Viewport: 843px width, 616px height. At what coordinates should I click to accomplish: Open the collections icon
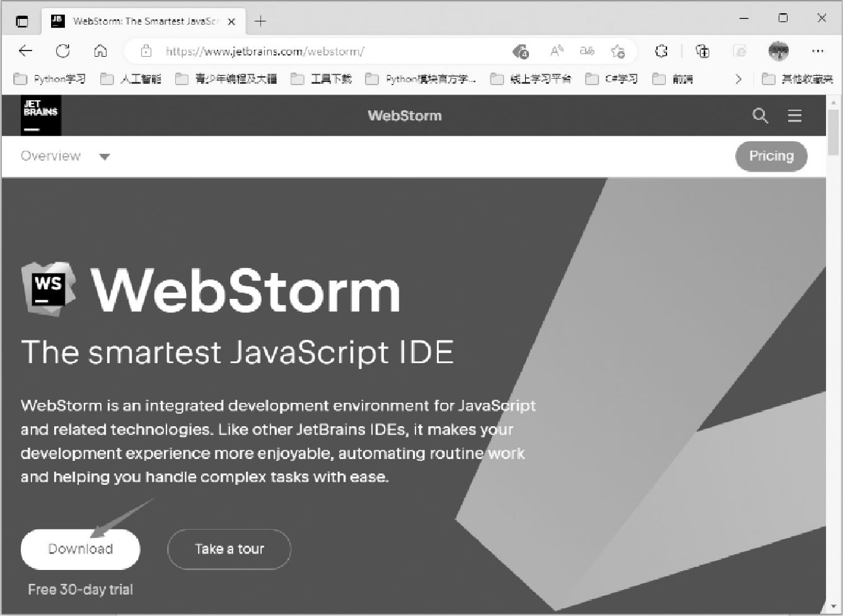[702, 51]
